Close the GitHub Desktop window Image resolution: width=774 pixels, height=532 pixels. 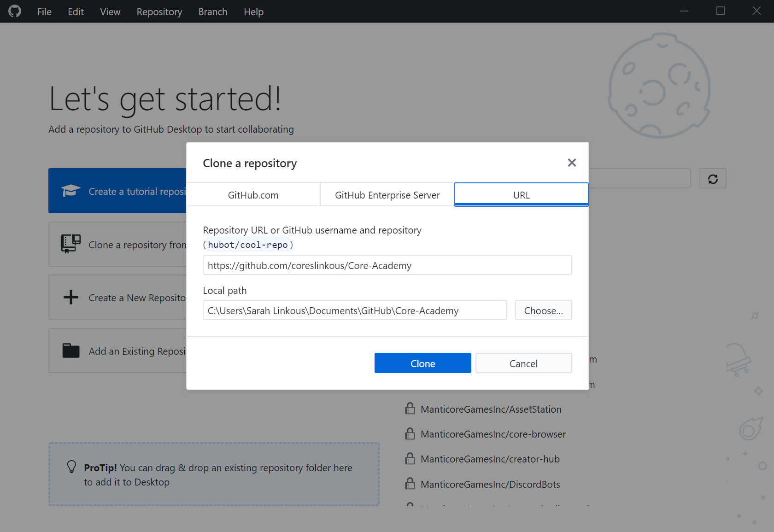pos(756,11)
